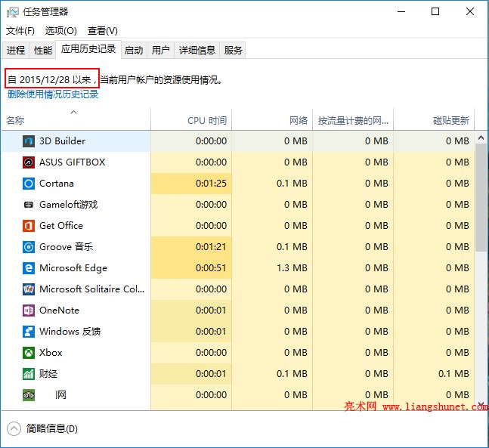Click Edge network value 1.3 MB
489x448 pixels.
(x=292, y=268)
